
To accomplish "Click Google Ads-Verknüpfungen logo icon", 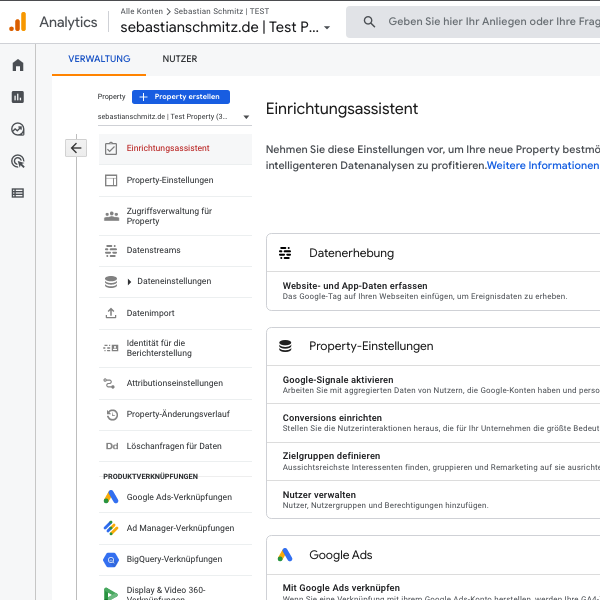I will tap(111, 497).
